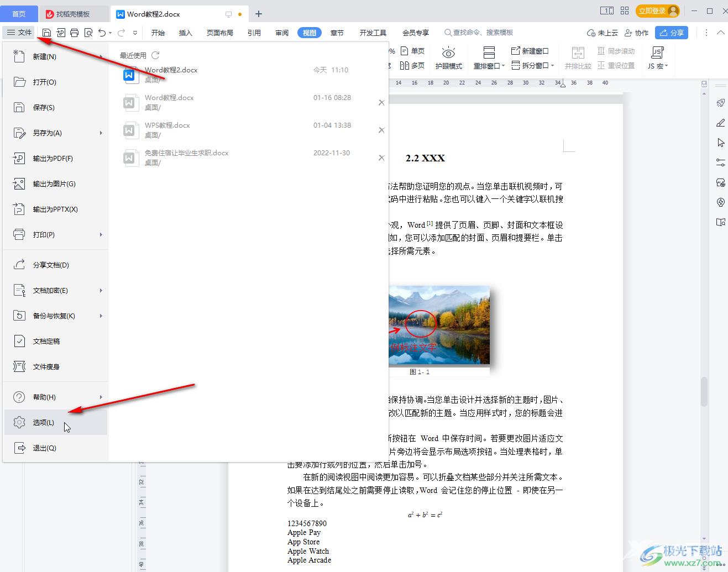
Task: Open the 会员专享 ribbon tab
Action: click(416, 33)
